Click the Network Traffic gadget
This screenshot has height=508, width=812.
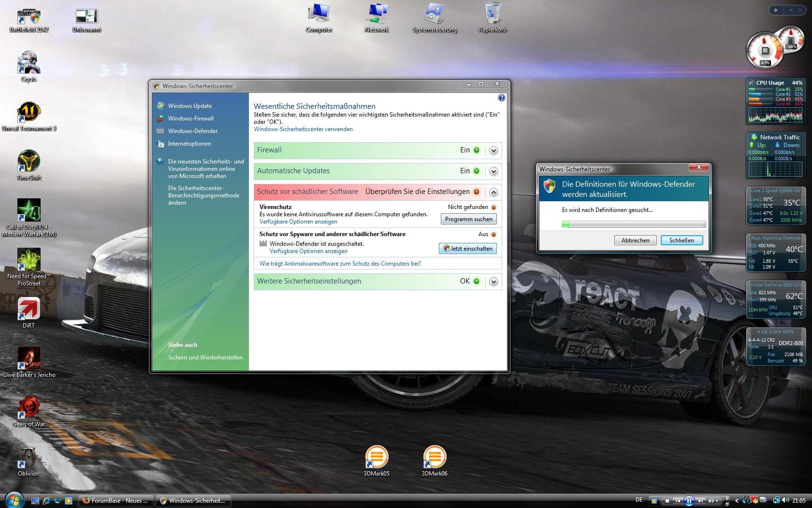coord(775,156)
